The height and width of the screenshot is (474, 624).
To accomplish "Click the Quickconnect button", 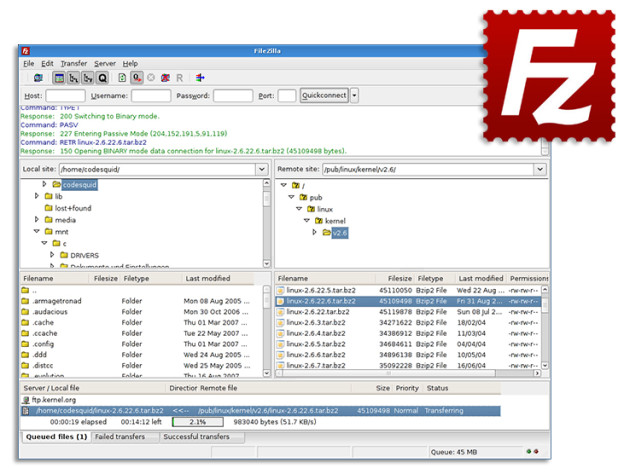I will coord(324,96).
